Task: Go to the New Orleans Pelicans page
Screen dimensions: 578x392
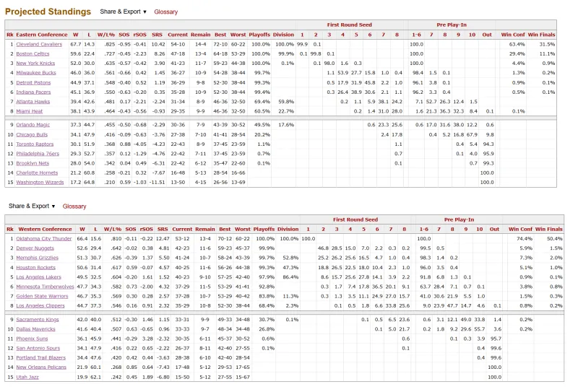Action: click(x=41, y=367)
